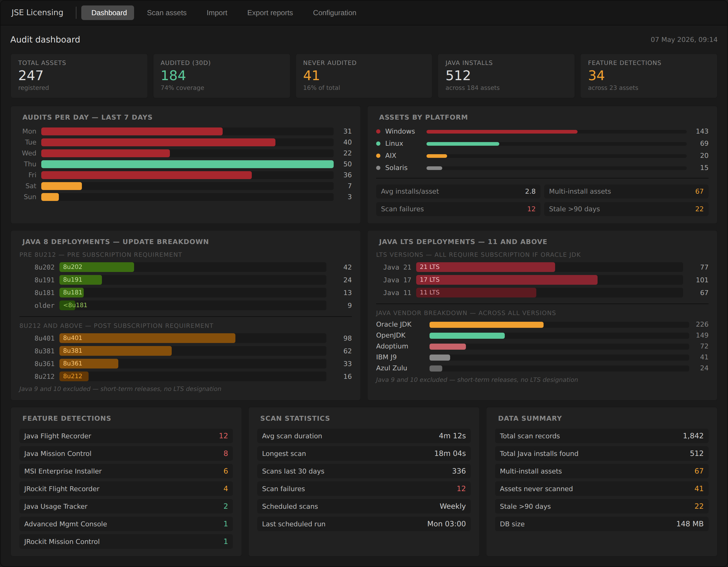Click the Feature Detections value 34
Screen dimensions: 728x567
(x=596, y=75)
